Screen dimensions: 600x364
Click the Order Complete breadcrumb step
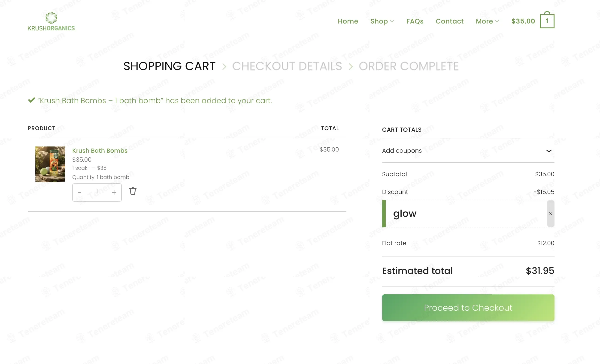pyautogui.click(x=409, y=66)
